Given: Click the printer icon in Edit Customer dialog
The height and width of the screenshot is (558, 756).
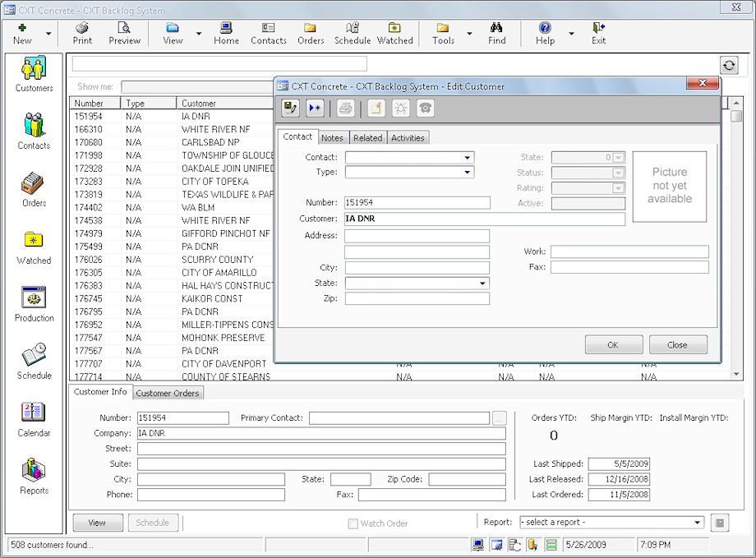Looking at the screenshot, I should (x=345, y=108).
